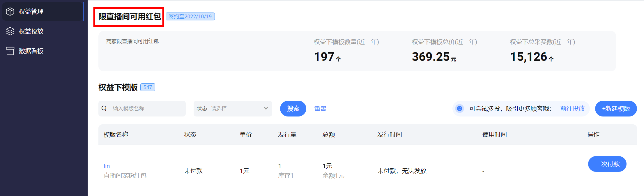Viewport: 644px width, 196px height.
Task: Click the 直播间宠粉红包 subtitle under lin
Action: tap(125, 176)
